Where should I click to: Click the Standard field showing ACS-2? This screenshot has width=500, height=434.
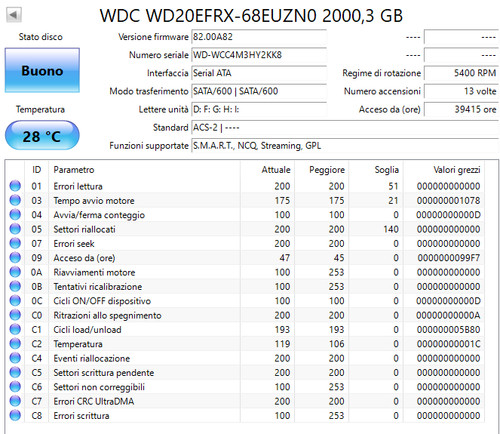coord(345,127)
